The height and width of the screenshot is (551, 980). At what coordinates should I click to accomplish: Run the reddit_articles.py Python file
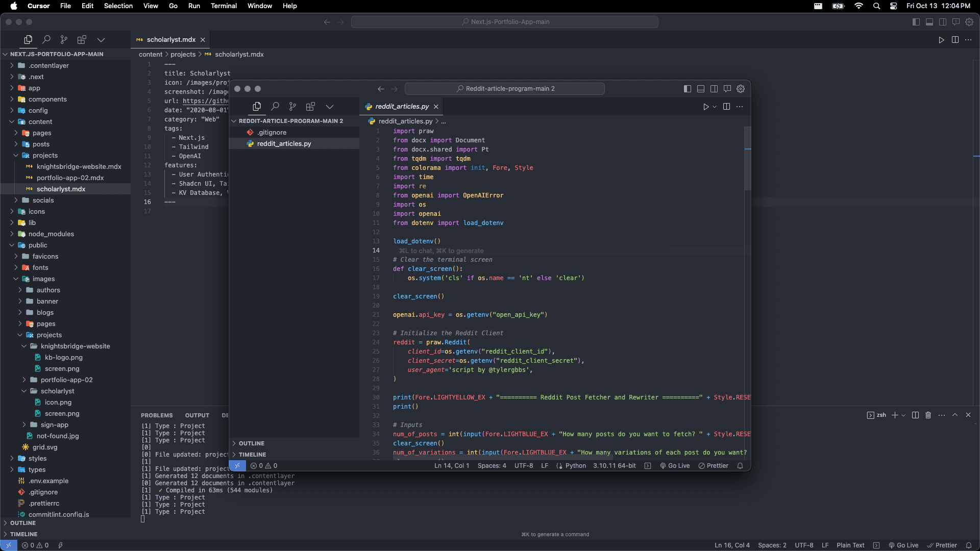tap(706, 107)
